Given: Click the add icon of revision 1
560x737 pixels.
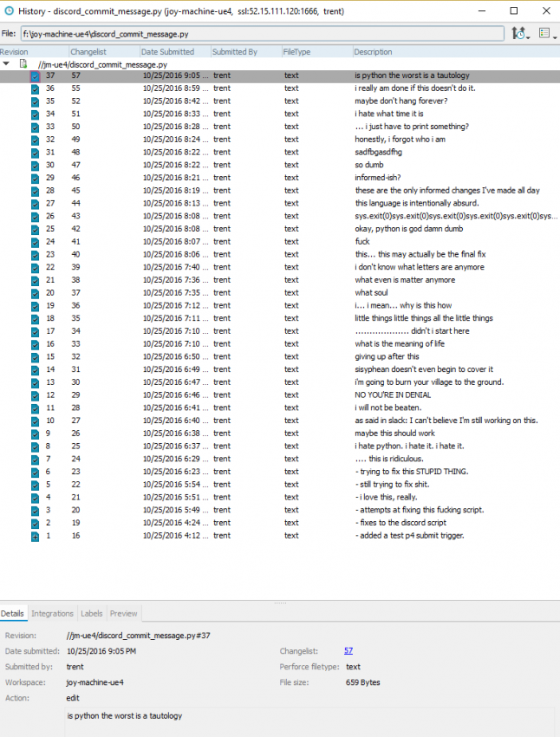Looking at the screenshot, I should (x=35, y=536).
